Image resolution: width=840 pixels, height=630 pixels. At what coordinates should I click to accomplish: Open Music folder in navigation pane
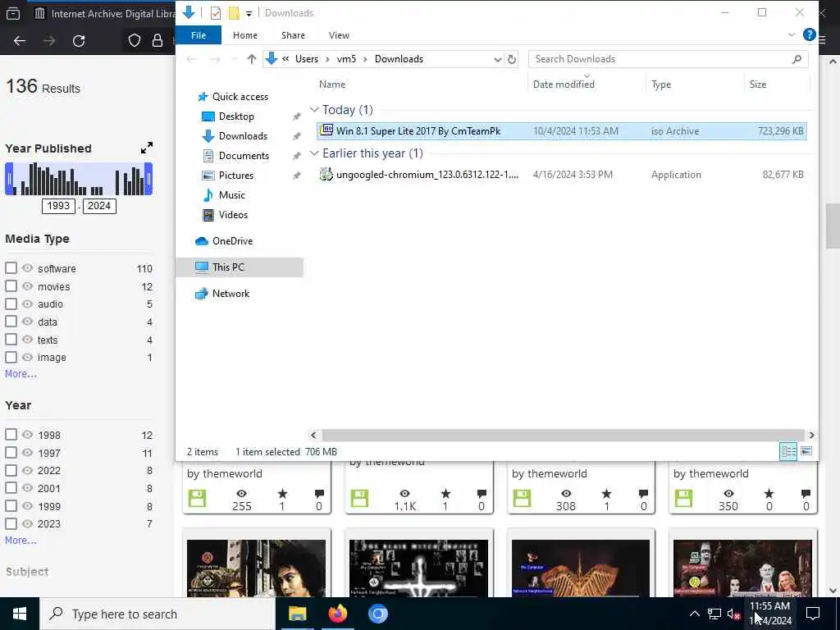click(x=231, y=195)
